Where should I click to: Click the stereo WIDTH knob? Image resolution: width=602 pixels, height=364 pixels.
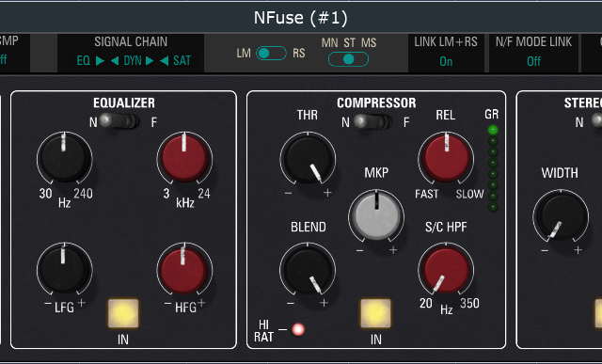click(x=561, y=216)
